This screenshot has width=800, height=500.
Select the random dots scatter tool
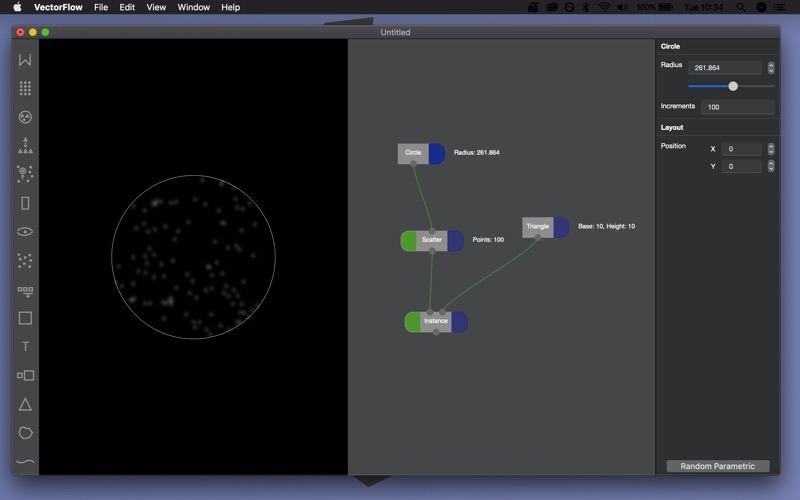click(25, 261)
